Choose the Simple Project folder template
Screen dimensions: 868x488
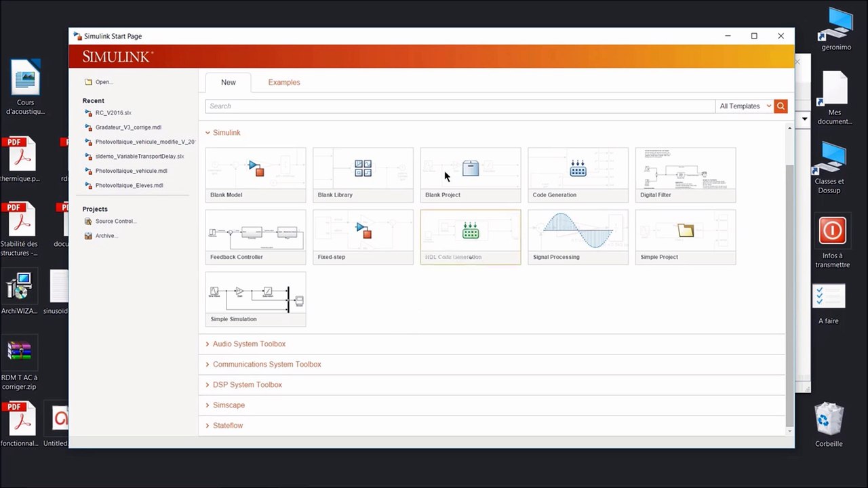click(685, 232)
